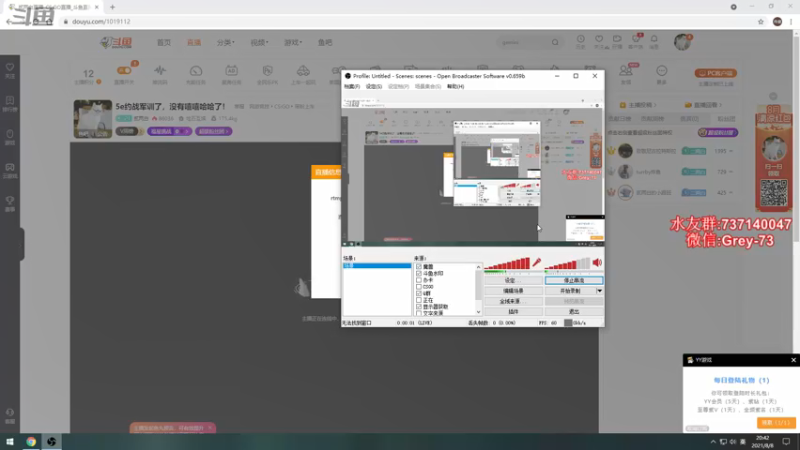Click the microphone icon in OBS

[536, 263]
